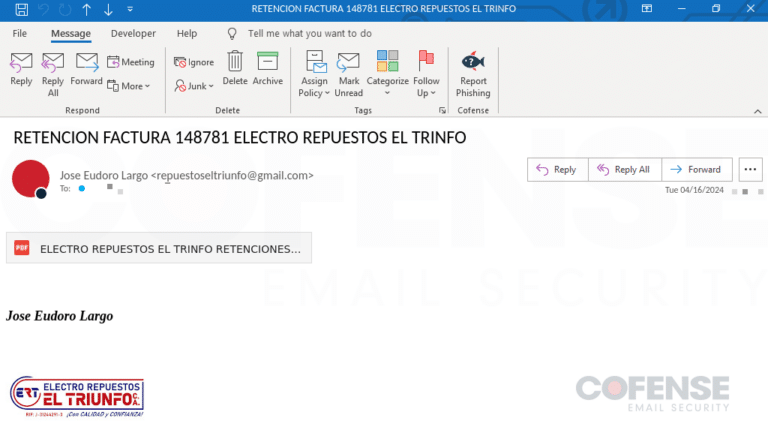
Task: Click Reply All in the ribbon
Action: pyautogui.click(x=53, y=74)
